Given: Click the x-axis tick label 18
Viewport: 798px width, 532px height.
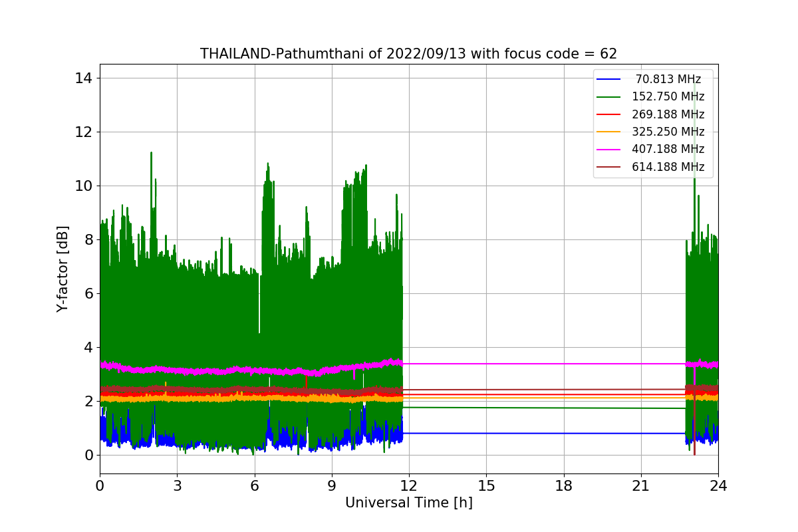Looking at the screenshot, I should point(564,485).
